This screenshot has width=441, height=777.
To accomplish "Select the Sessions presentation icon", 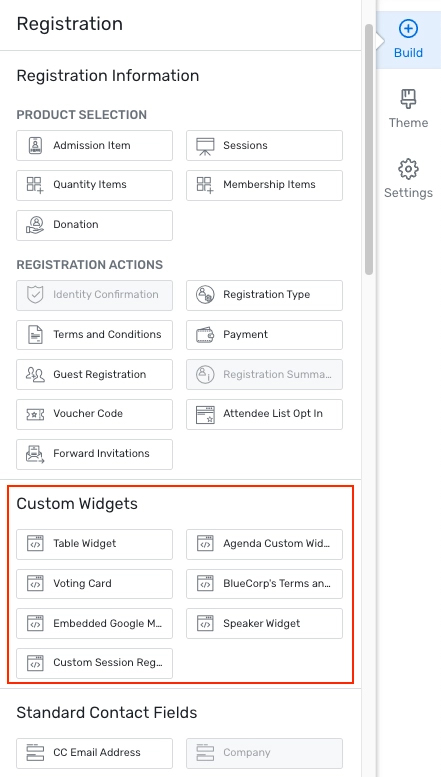I will coord(205,145).
